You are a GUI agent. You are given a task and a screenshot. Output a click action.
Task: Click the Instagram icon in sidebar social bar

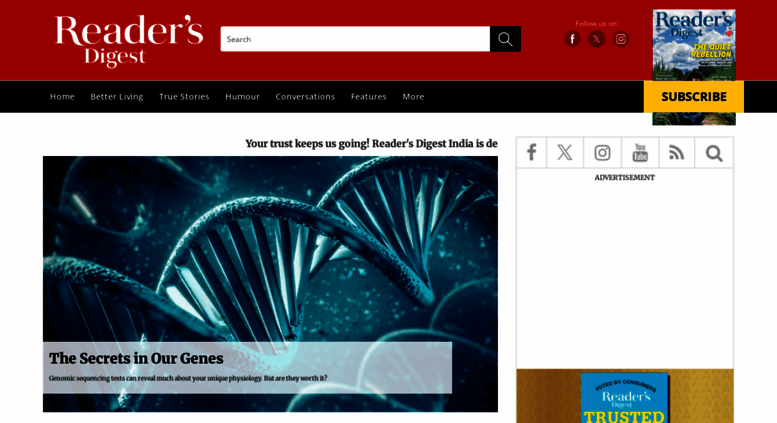pos(602,153)
